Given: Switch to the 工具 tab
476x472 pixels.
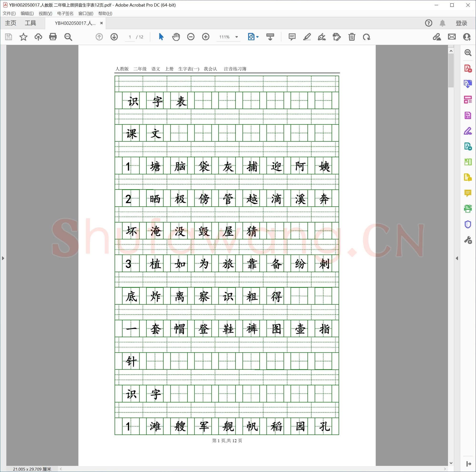Looking at the screenshot, I should click(30, 23).
